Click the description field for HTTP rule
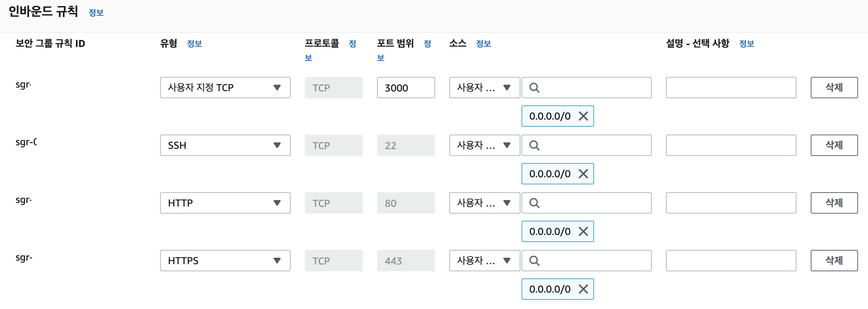The width and height of the screenshot is (868, 309). point(731,203)
